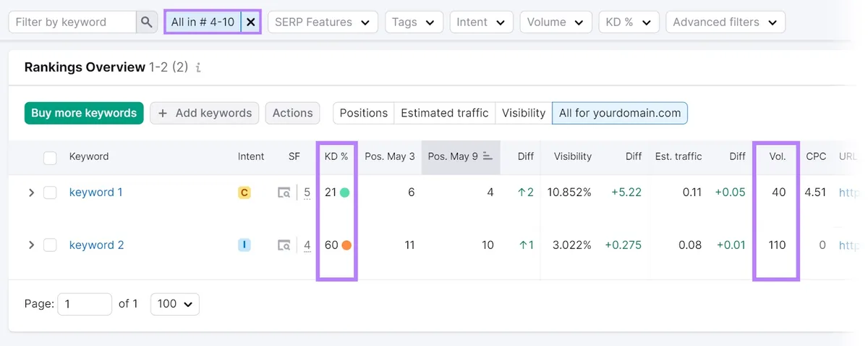Open the Volume filter dropdown

(556, 22)
